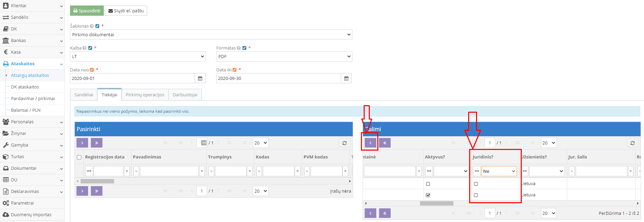Image resolution: width=644 pixels, height=222 pixels.
Task: Open the Formatas dropdown showing PDF
Action: point(284,57)
